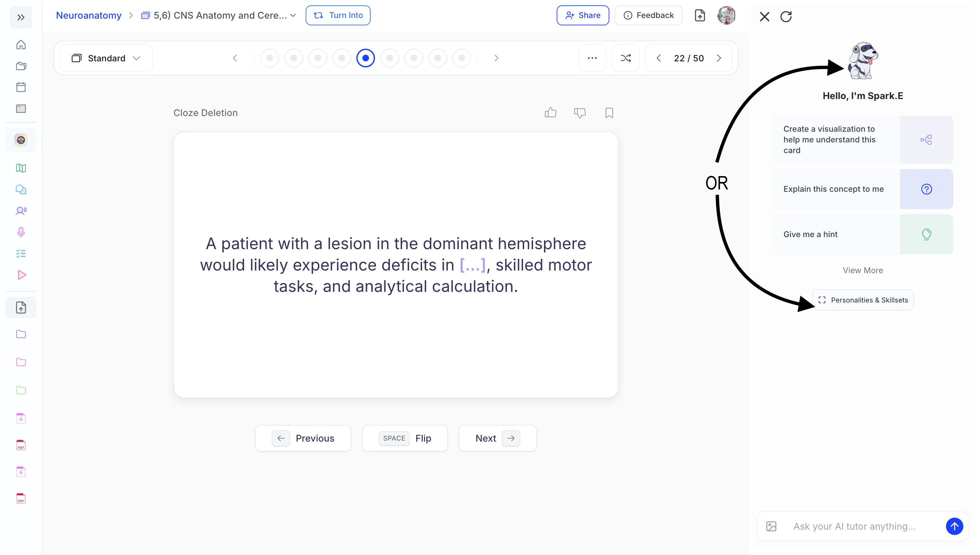Screen dimensions: 980x555
Task: Click the Flip button
Action: pyautogui.click(x=405, y=438)
